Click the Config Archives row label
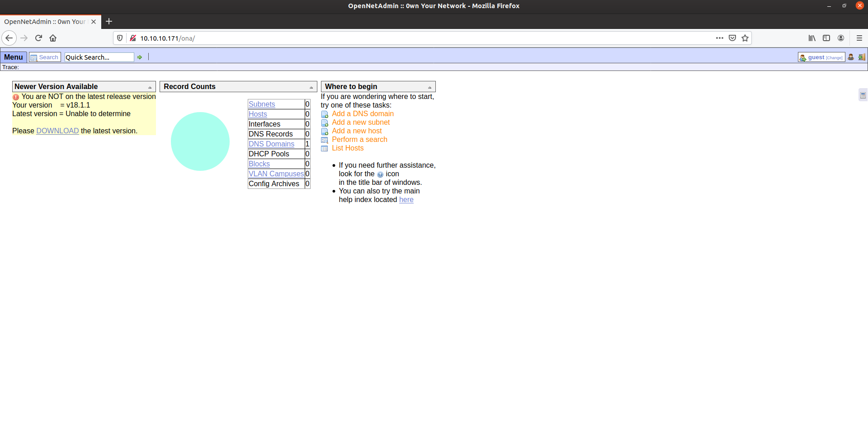Image resolution: width=868 pixels, height=423 pixels. (274, 184)
